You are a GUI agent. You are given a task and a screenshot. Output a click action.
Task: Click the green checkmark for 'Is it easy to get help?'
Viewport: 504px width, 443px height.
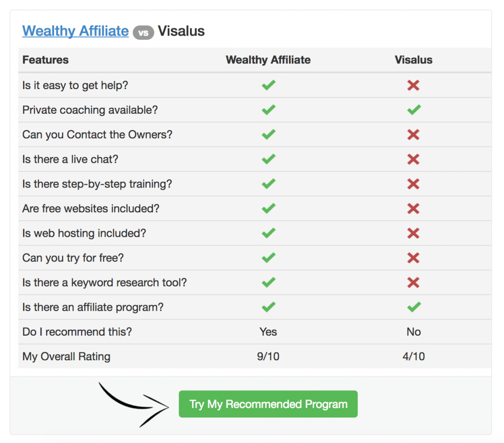(268, 85)
